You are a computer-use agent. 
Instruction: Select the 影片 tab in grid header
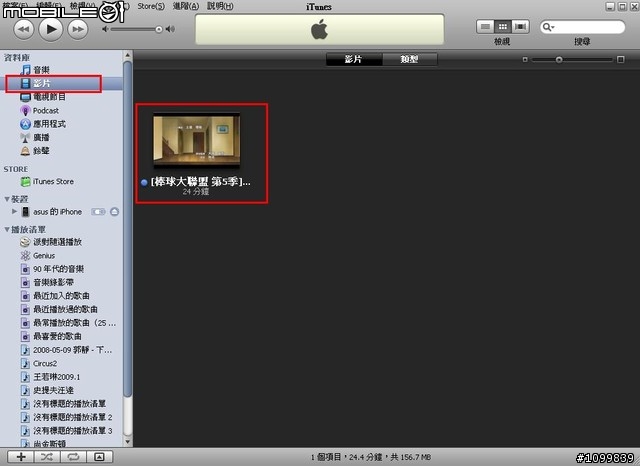pos(354,59)
